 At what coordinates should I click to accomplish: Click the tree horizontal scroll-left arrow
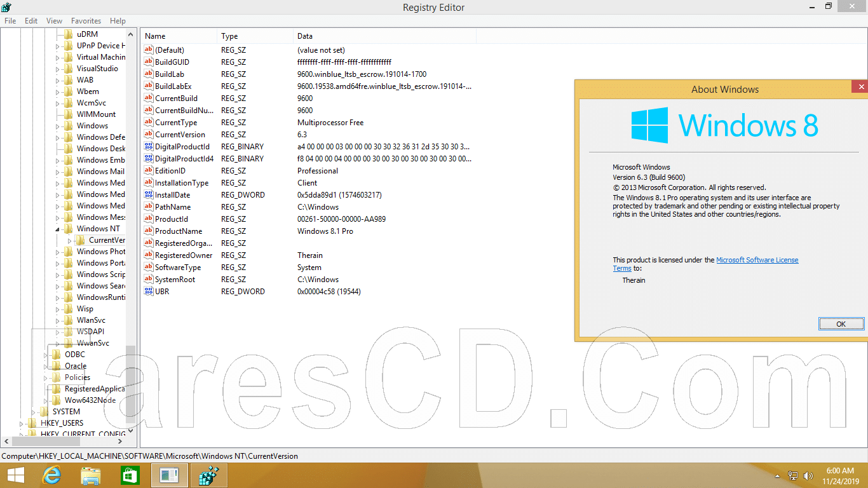coord(6,440)
